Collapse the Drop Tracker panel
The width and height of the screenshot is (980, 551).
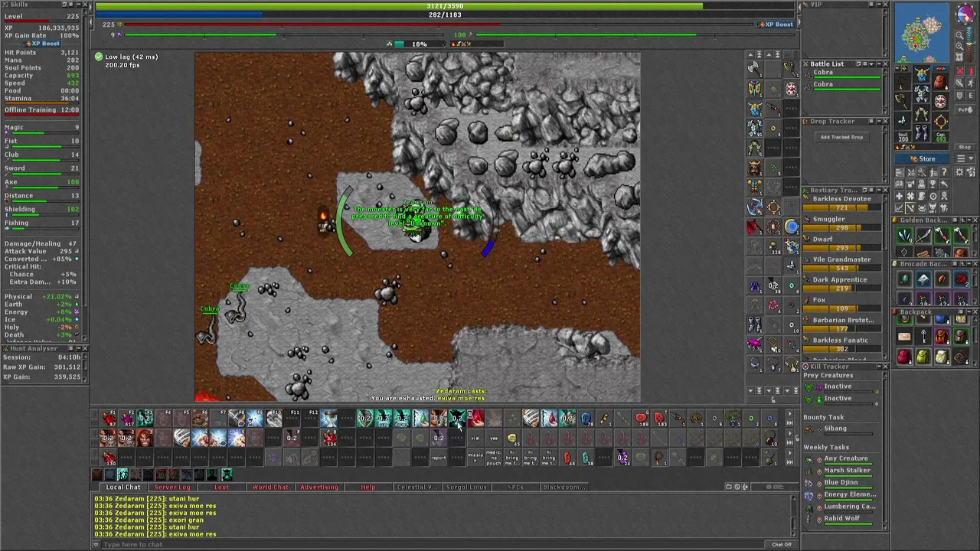tap(879, 121)
